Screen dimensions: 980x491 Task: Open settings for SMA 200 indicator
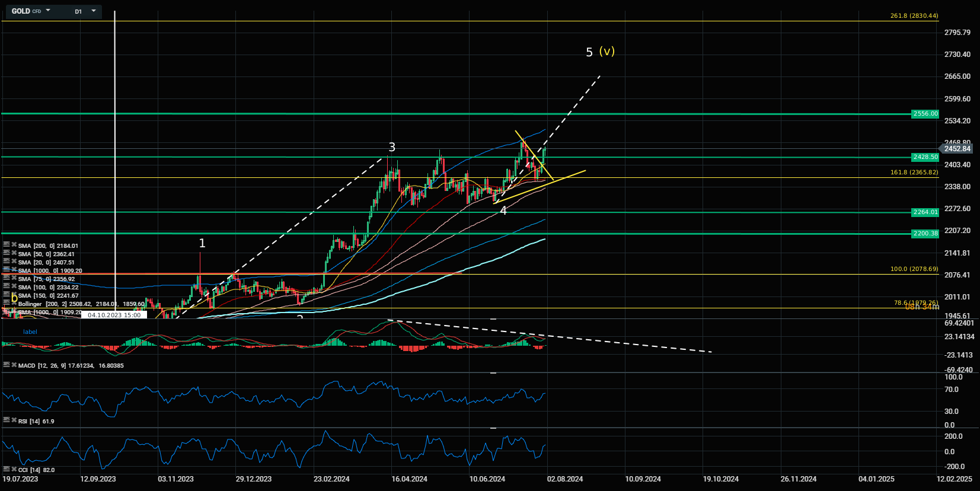click(x=7, y=244)
